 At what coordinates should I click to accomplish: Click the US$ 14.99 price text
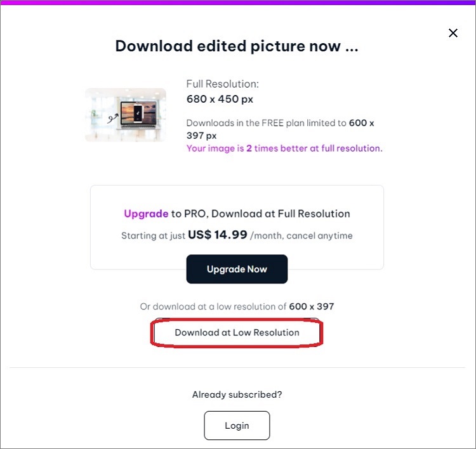click(217, 235)
